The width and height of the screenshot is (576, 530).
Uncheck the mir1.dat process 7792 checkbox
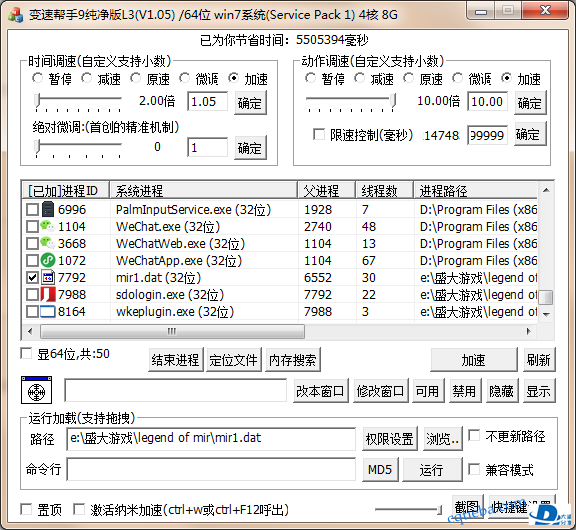(32, 278)
